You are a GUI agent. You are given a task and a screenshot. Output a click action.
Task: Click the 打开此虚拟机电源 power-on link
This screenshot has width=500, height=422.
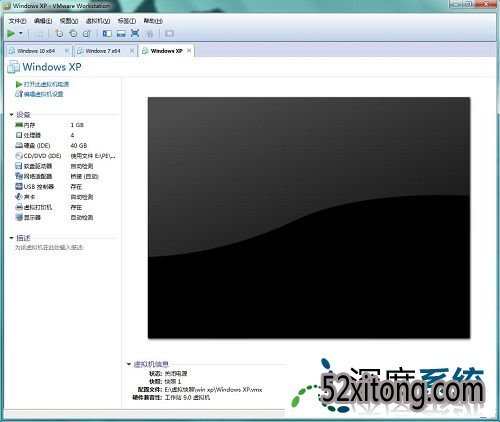click(46, 84)
